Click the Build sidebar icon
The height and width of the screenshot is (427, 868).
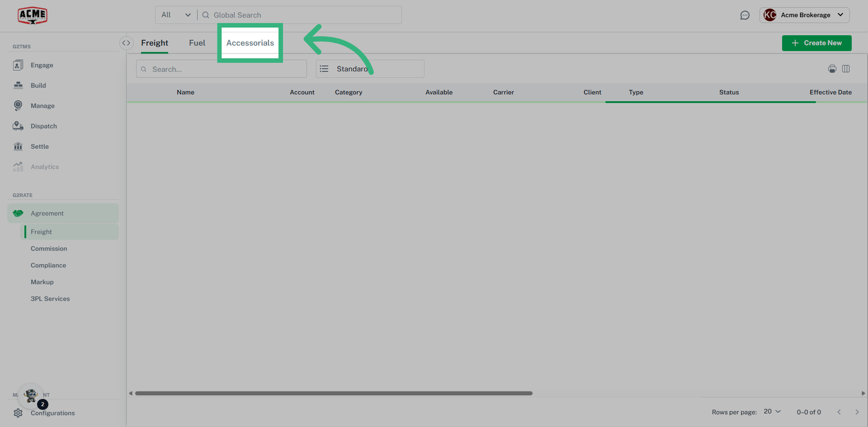pyautogui.click(x=18, y=85)
